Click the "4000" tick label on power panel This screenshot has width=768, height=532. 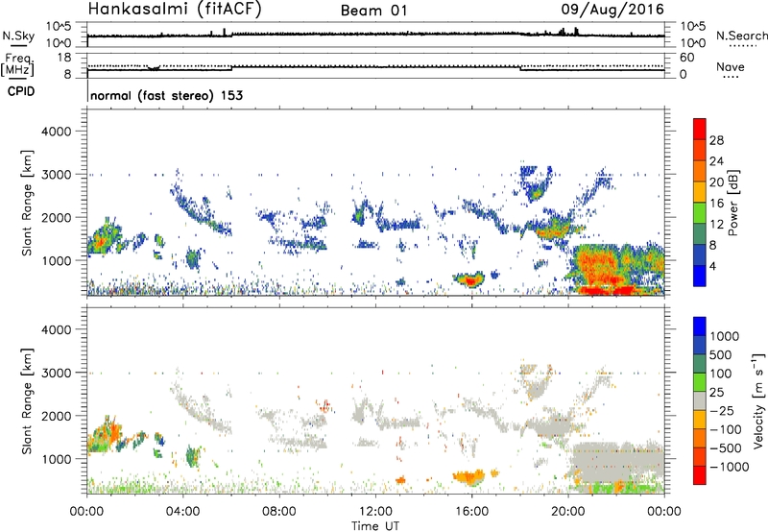point(57,132)
